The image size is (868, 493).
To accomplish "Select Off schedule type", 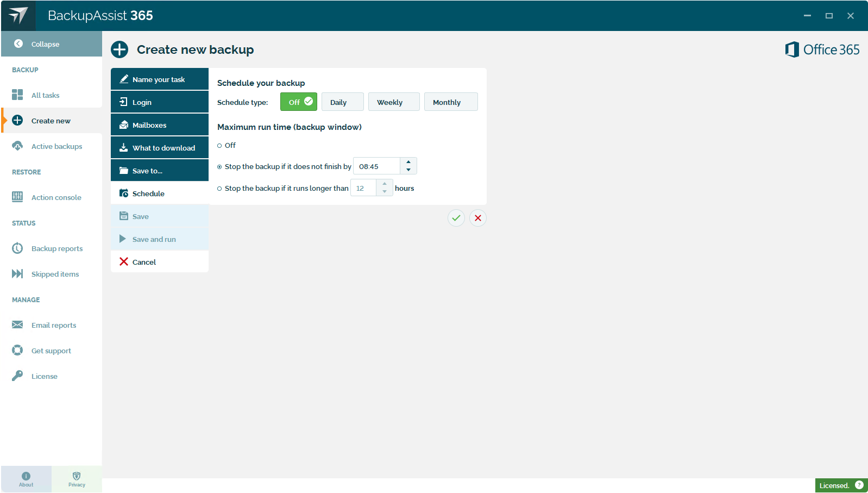I will click(x=299, y=102).
